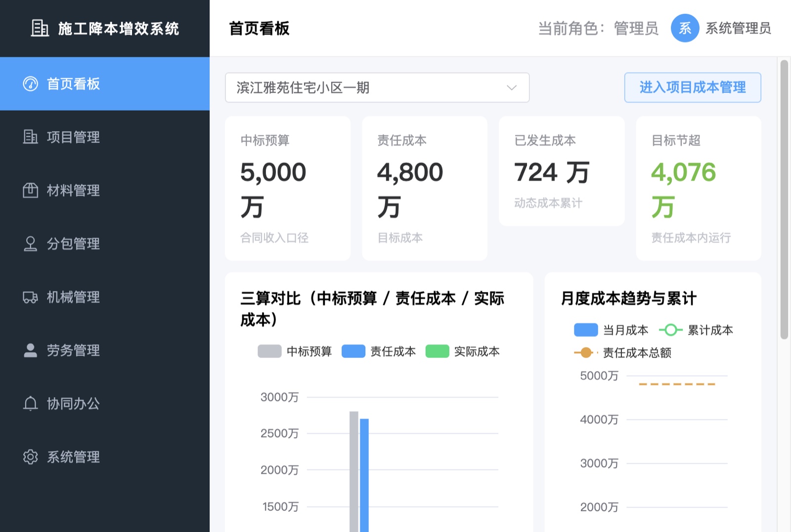
Task: Toggle the 中标预算 legend series
Action: [295, 351]
